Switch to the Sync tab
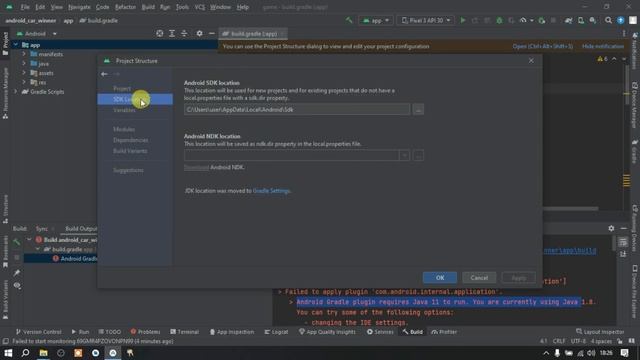Screen dimensions: 640x360 (x=41, y=229)
